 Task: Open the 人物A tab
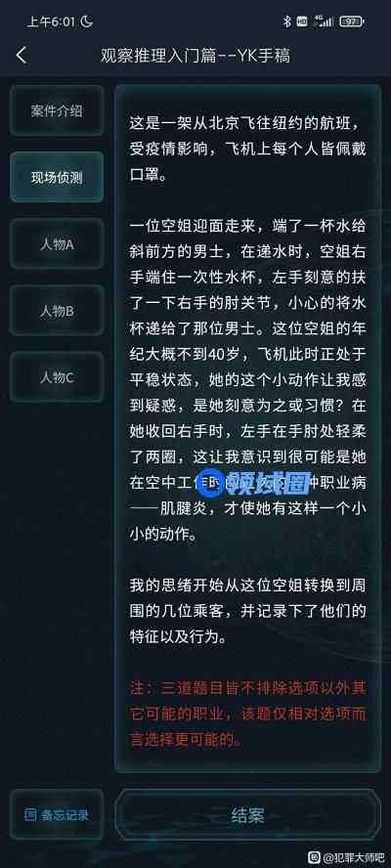click(57, 244)
